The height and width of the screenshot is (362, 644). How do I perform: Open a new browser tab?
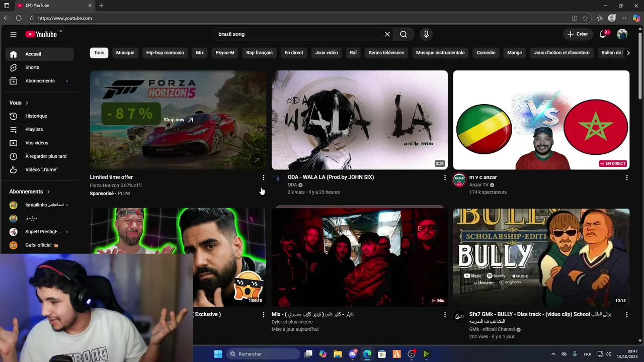[x=101, y=6]
